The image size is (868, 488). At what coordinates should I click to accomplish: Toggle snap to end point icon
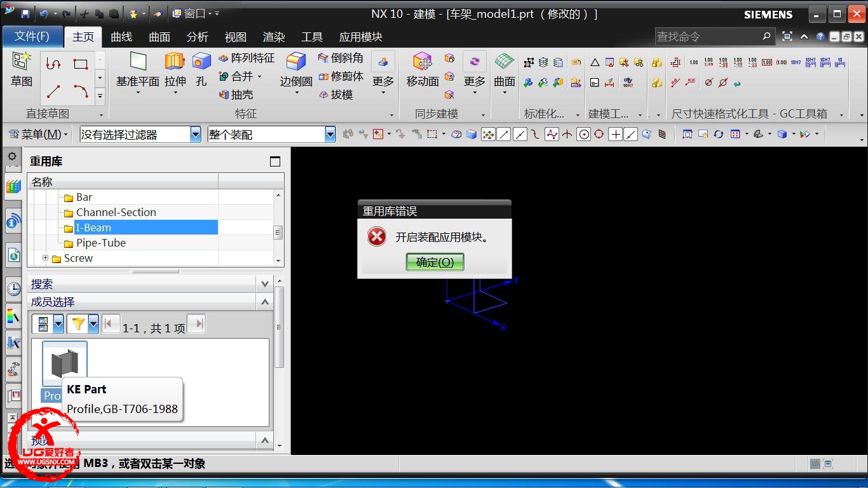point(504,134)
